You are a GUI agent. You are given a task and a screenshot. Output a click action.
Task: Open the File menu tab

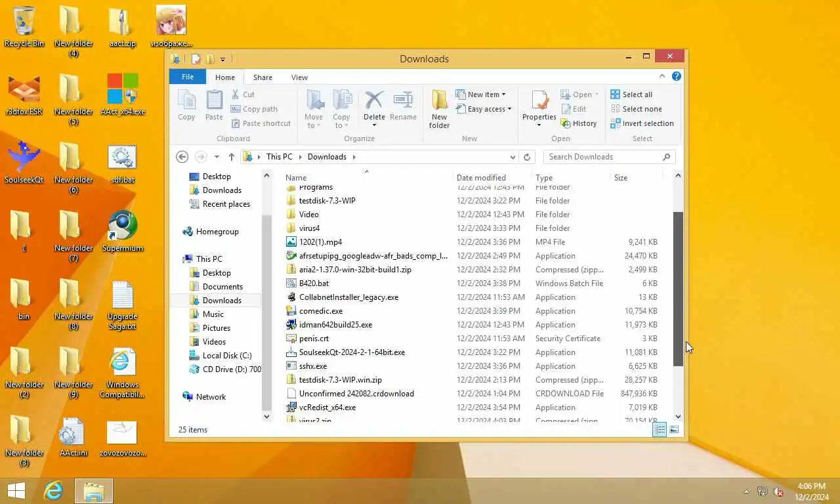pyautogui.click(x=188, y=77)
